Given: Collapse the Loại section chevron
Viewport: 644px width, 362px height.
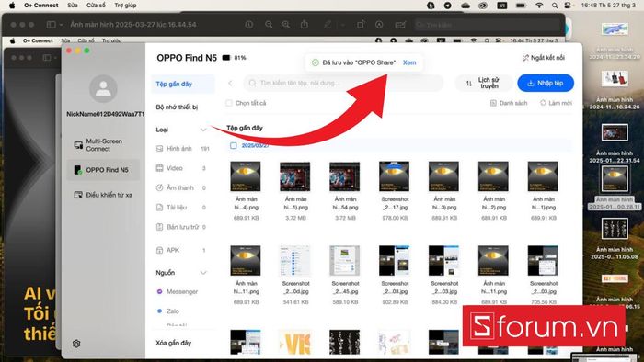Looking at the screenshot, I should (x=203, y=130).
